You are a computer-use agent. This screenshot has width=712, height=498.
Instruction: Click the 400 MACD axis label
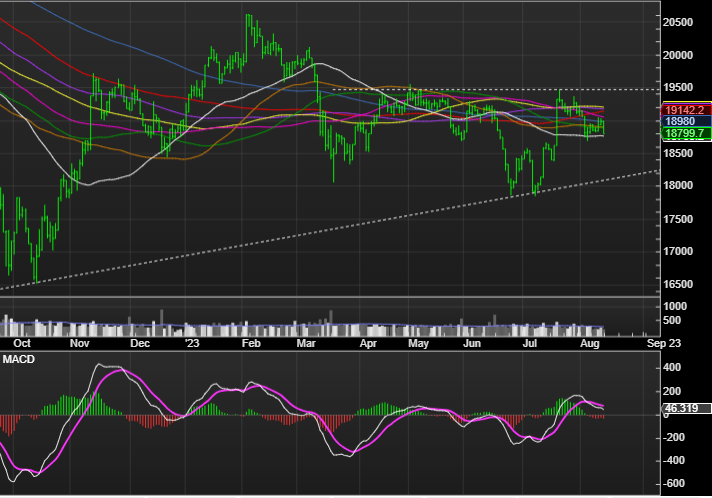coord(672,368)
